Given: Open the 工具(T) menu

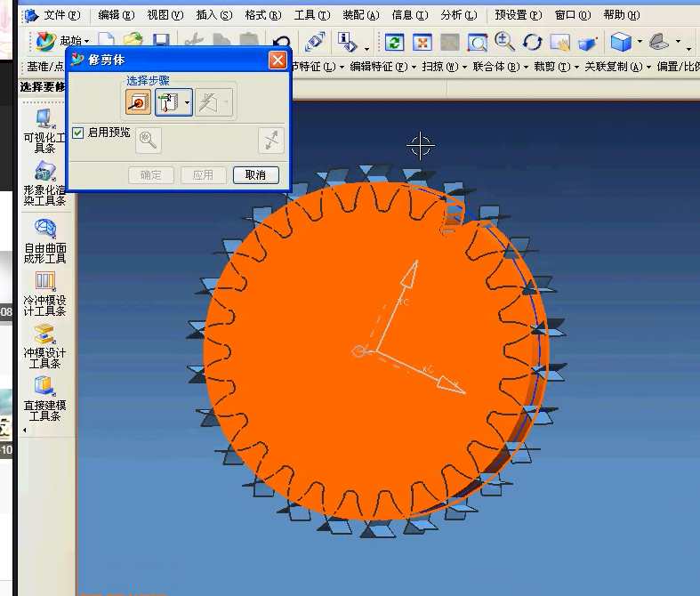Looking at the screenshot, I should (x=312, y=15).
